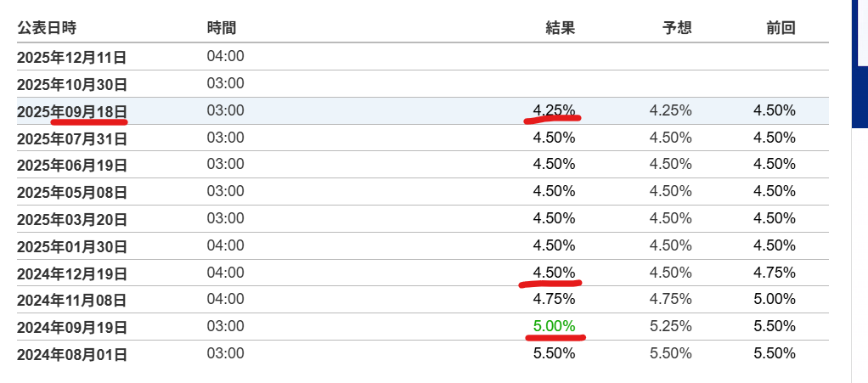Select the 2025年06月19日 date
The image size is (868, 383).
pyautogui.click(x=72, y=166)
